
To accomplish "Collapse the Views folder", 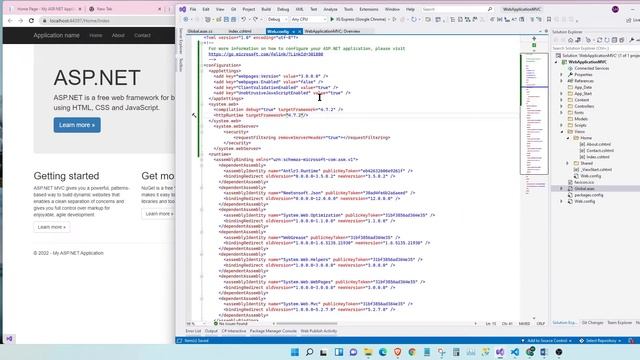I will coord(561,131).
